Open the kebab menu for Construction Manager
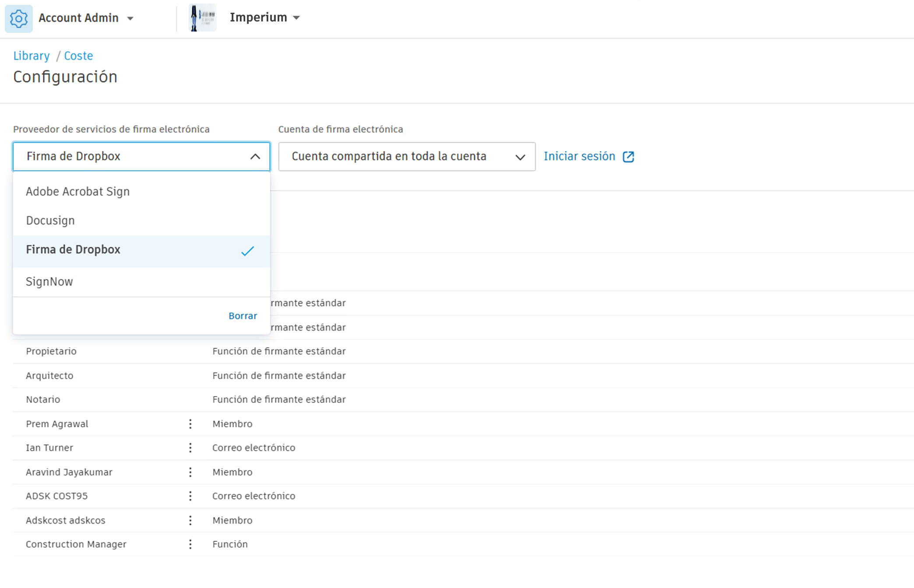Image resolution: width=914 pixels, height=588 pixels. 190,544
